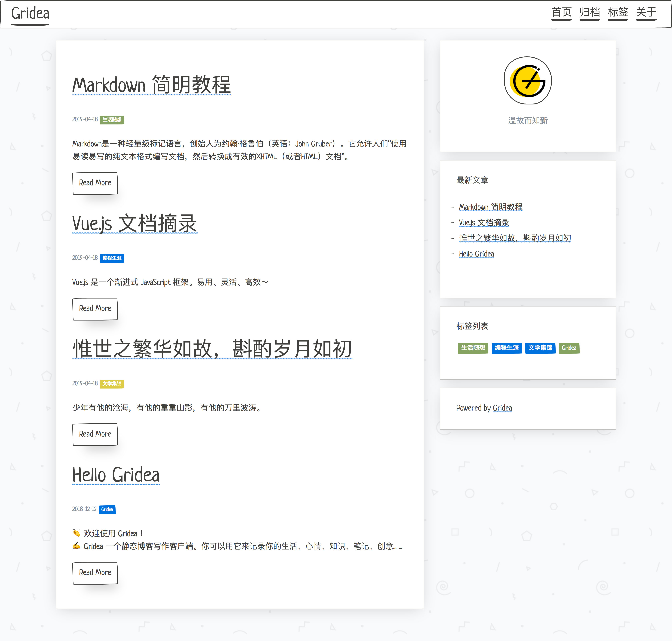672x641 pixels.
Task: Open the 归档 navigation item
Action: 590,12
